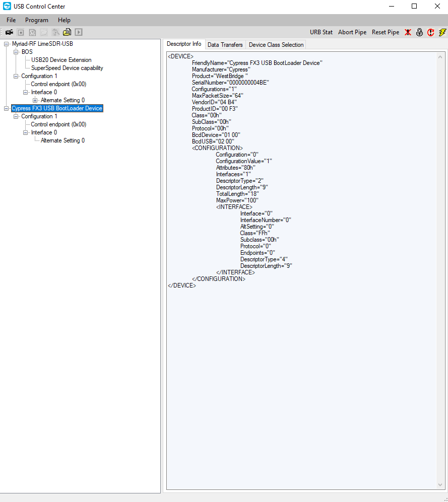Click the wrench tools icon in toolbar
Viewport: 448px width, 502px height.
[55, 32]
